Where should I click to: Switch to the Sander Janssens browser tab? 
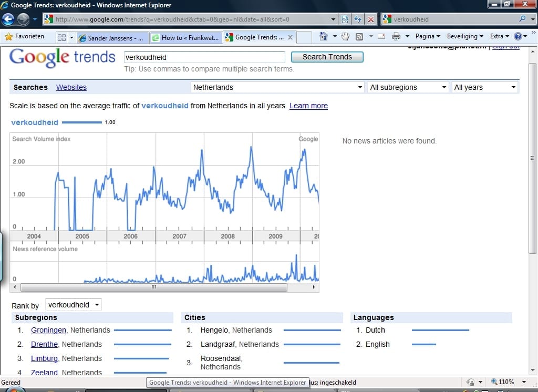[x=112, y=37]
